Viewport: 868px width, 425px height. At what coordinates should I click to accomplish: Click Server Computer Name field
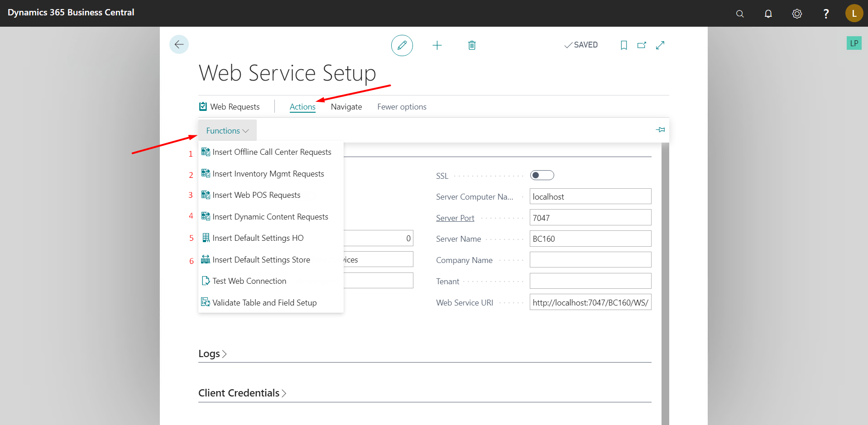[590, 196]
